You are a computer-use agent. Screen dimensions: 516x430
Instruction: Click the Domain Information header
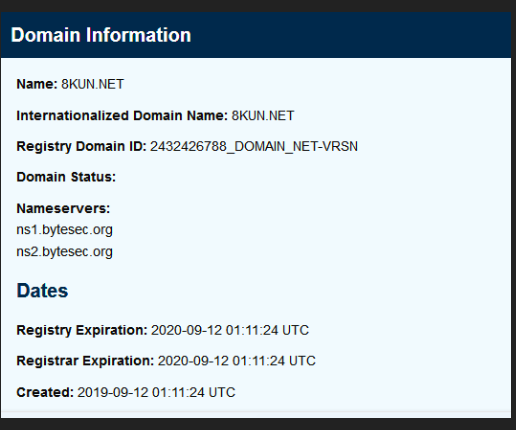(x=101, y=35)
